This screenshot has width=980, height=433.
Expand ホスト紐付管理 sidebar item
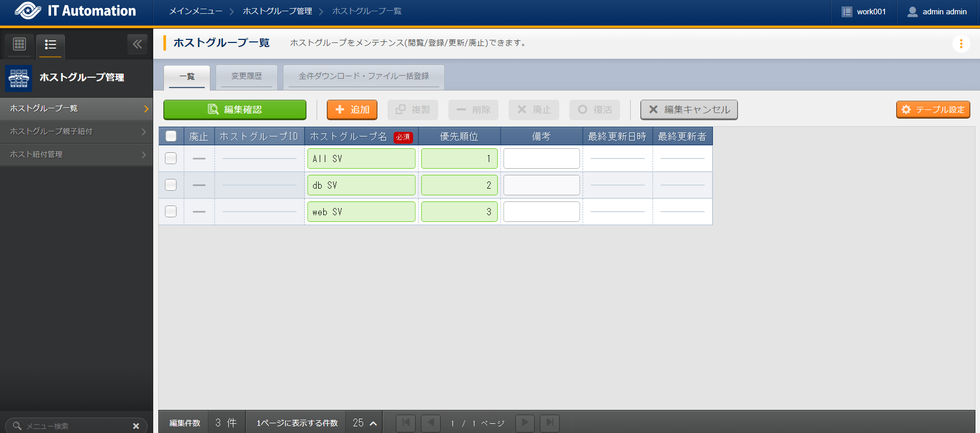coord(77,154)
